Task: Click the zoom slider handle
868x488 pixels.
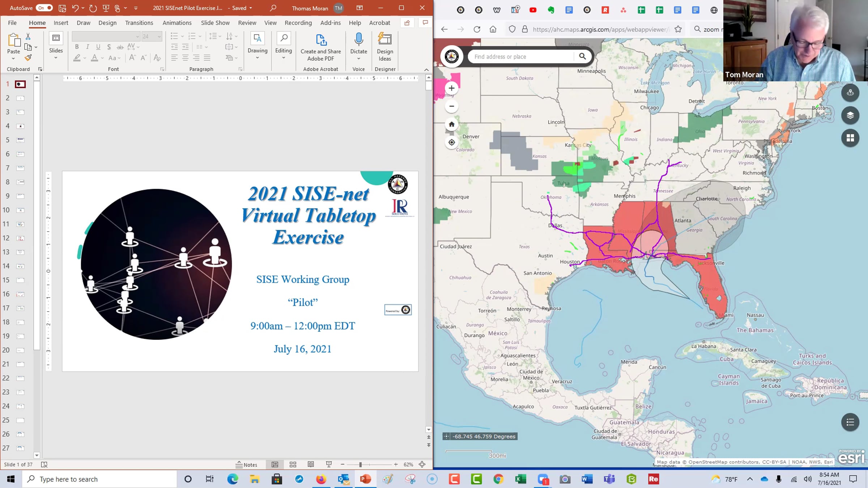Action: coord(360,465)
